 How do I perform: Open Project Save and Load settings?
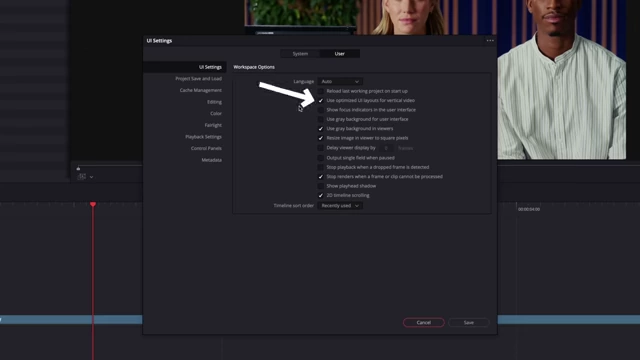click(198, 78)
